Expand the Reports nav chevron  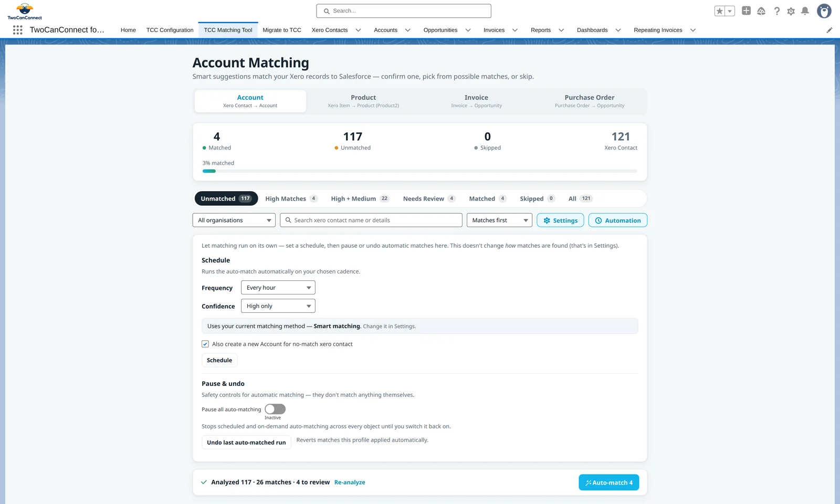pyautogui.click(x=561, y=30)
